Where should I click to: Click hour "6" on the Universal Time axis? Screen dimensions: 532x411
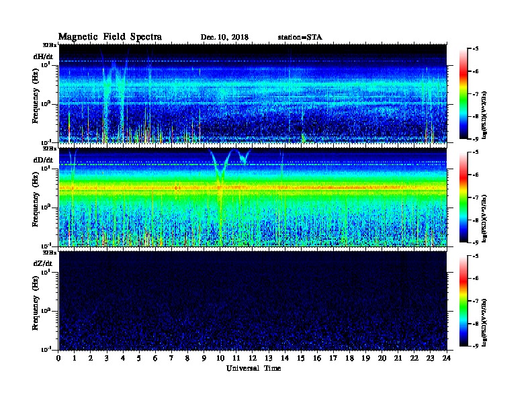pos(155,359)
